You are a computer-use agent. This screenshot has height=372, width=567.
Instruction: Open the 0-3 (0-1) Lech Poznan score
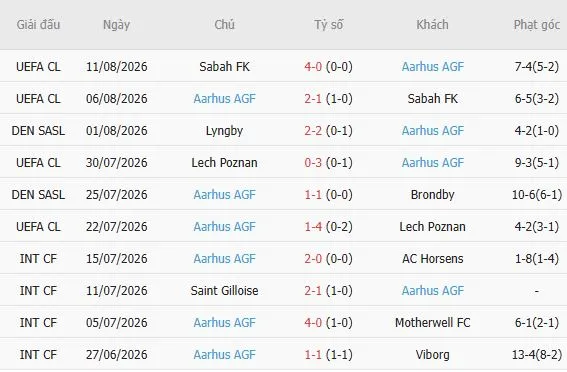pyautogui.click(x=328, y=163)
